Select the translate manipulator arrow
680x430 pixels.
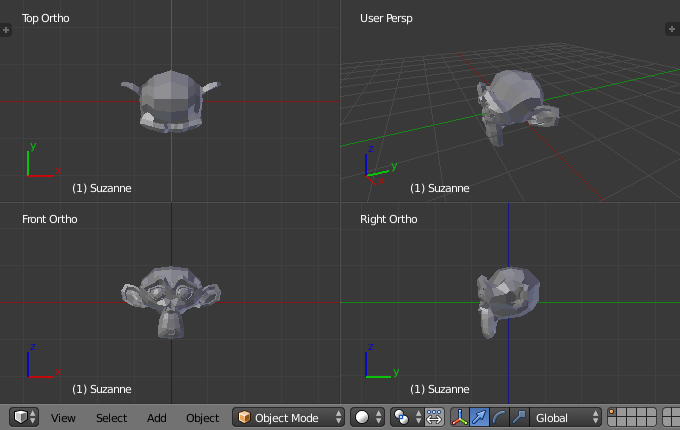click(x=480, y=417)
